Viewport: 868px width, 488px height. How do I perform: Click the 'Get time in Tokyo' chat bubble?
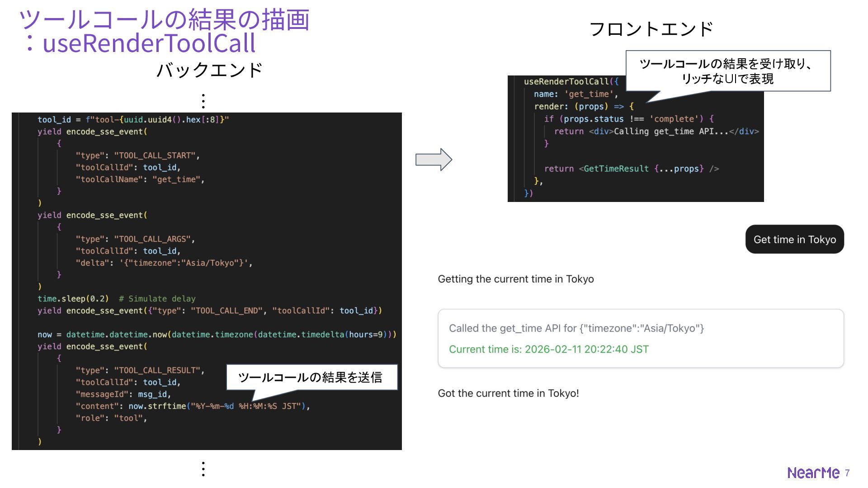[794, 239]
